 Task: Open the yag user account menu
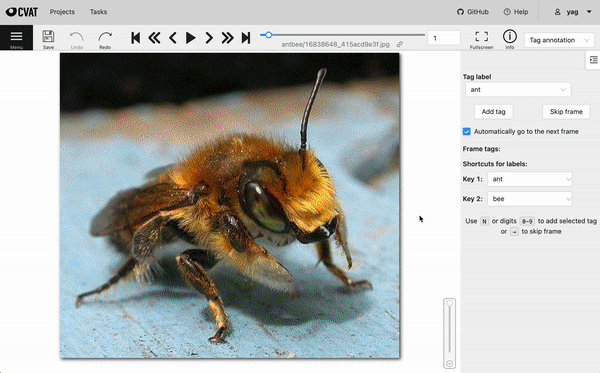coord(573,12)
